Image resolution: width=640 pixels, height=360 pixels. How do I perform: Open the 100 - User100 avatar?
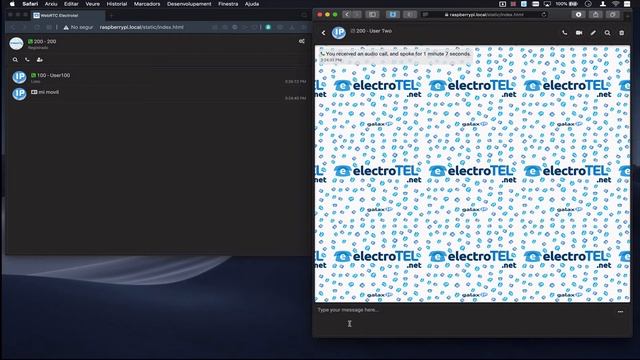click(19, 77)
